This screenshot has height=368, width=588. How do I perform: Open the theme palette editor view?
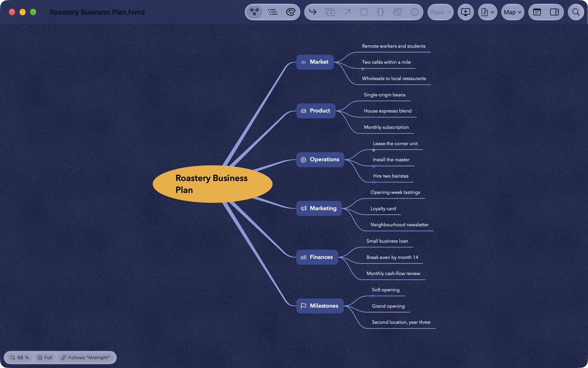pos(291,12)
